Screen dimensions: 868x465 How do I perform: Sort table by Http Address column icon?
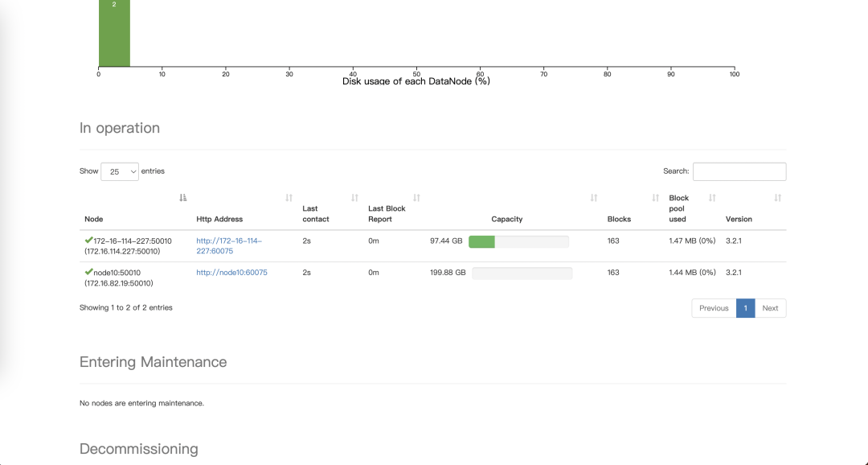289,198
